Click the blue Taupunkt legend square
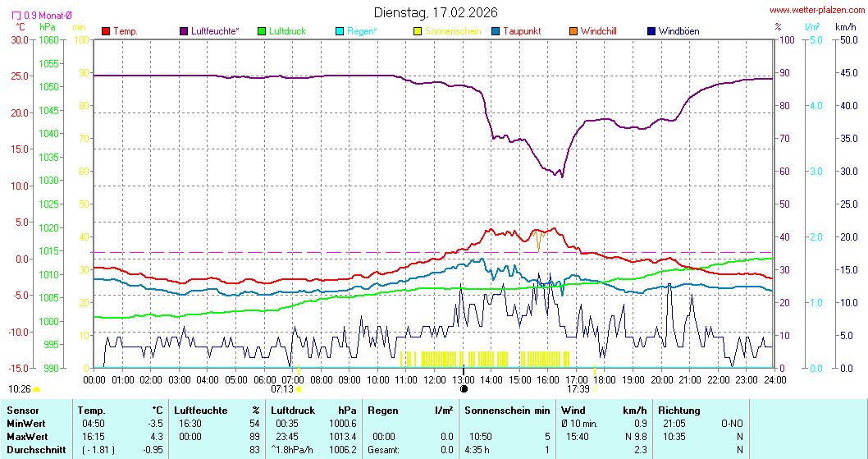868x459 pixels. 496,31
